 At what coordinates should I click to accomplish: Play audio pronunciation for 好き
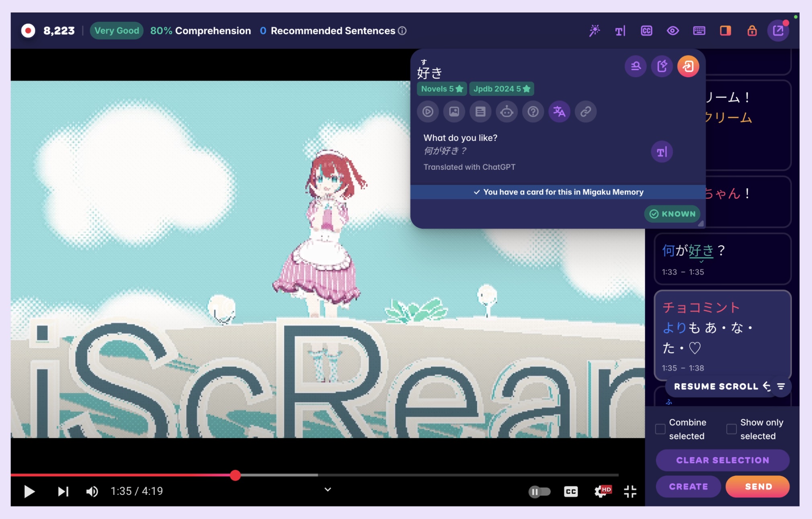point(427,112)
